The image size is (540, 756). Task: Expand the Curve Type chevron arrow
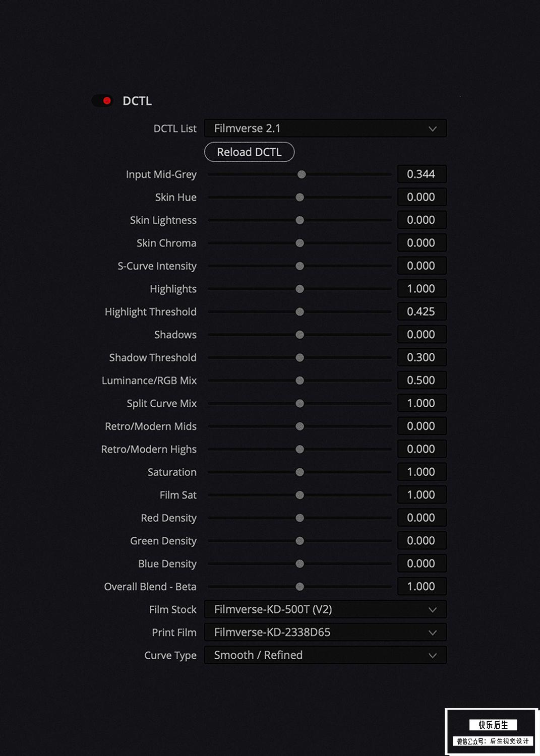[433, 655]
